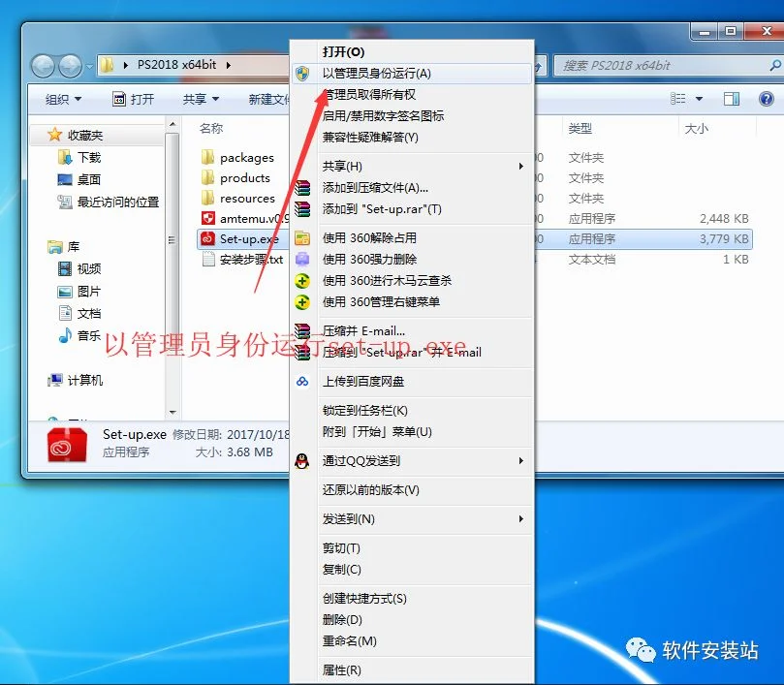
Task: Click the 名称 column header
Action: [211, 129]
